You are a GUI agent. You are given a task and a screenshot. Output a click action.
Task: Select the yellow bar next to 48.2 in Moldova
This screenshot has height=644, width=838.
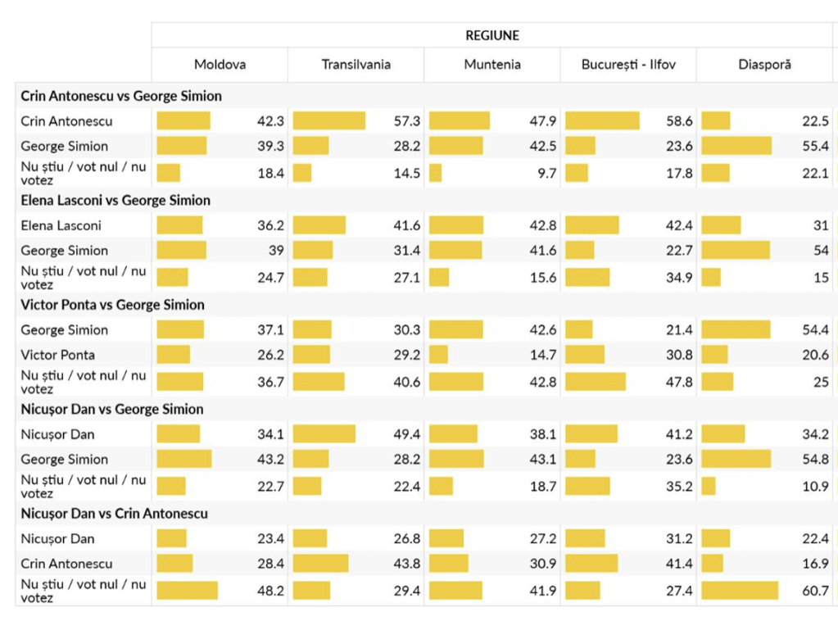click(188, 591)
